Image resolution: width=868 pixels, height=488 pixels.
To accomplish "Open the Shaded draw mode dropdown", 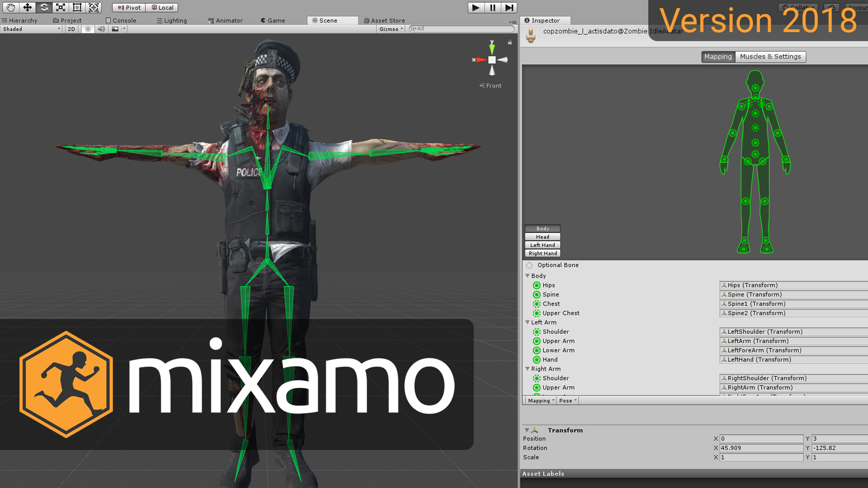I will point(31,29).
